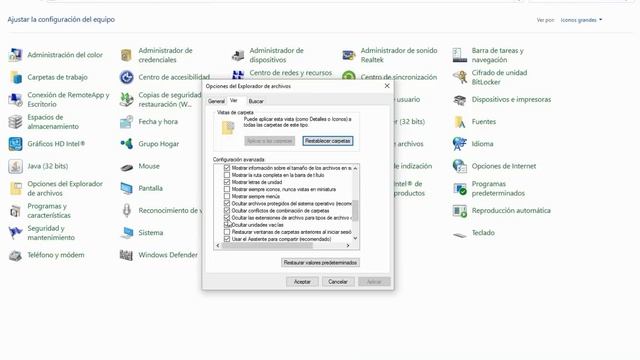The height and width of the screenshot is (360, 640).
Task: Open Mouse icon
Action: point(127,167)
